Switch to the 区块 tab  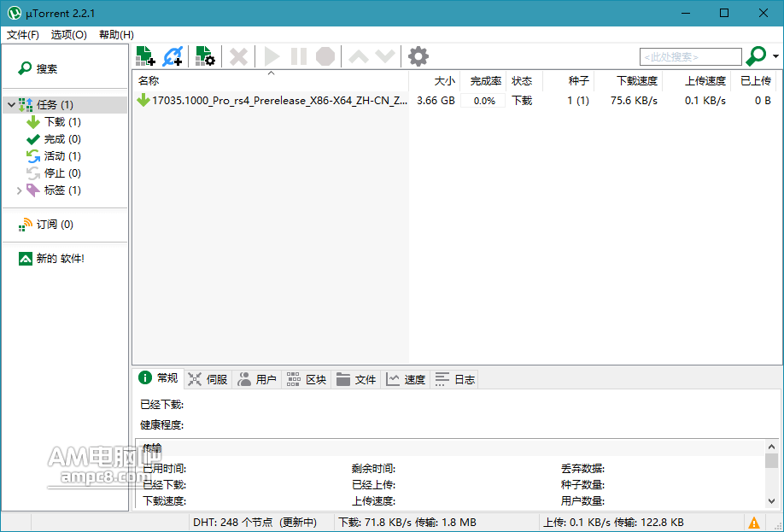coord(307,379)
